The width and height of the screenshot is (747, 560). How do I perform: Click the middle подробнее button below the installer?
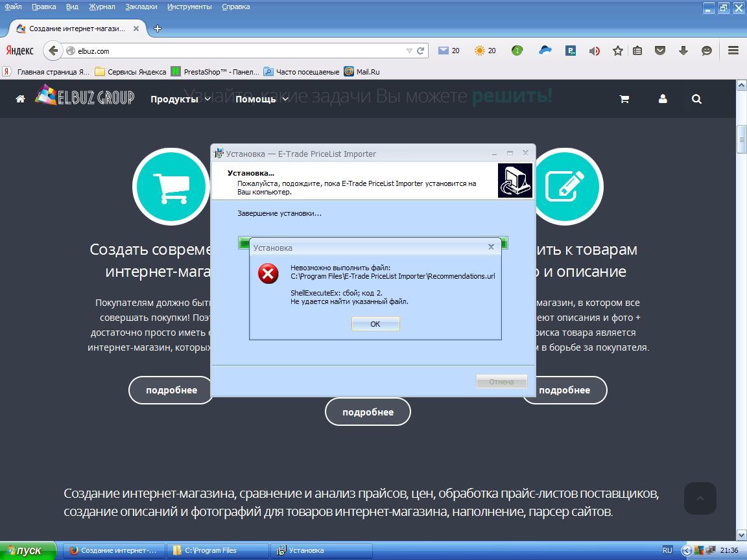368,412
